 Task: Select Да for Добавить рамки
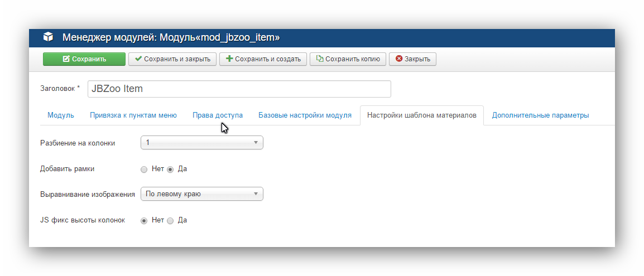(170, 169)
